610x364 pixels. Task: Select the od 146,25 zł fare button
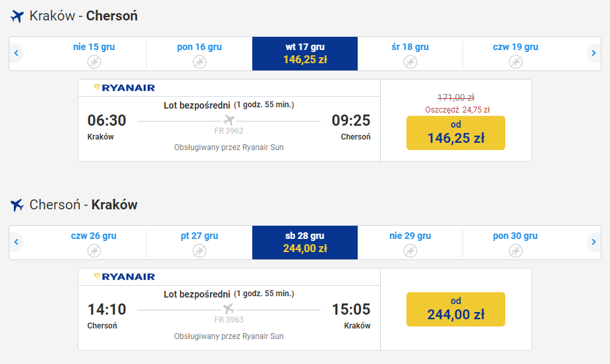coord(456,133)
